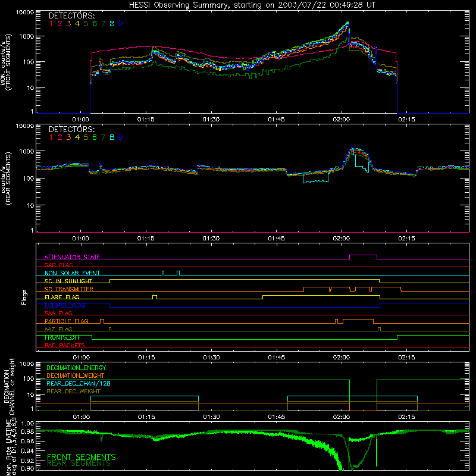
Task: Click detector number 2 in the rear segments legend
Action: 60,137
